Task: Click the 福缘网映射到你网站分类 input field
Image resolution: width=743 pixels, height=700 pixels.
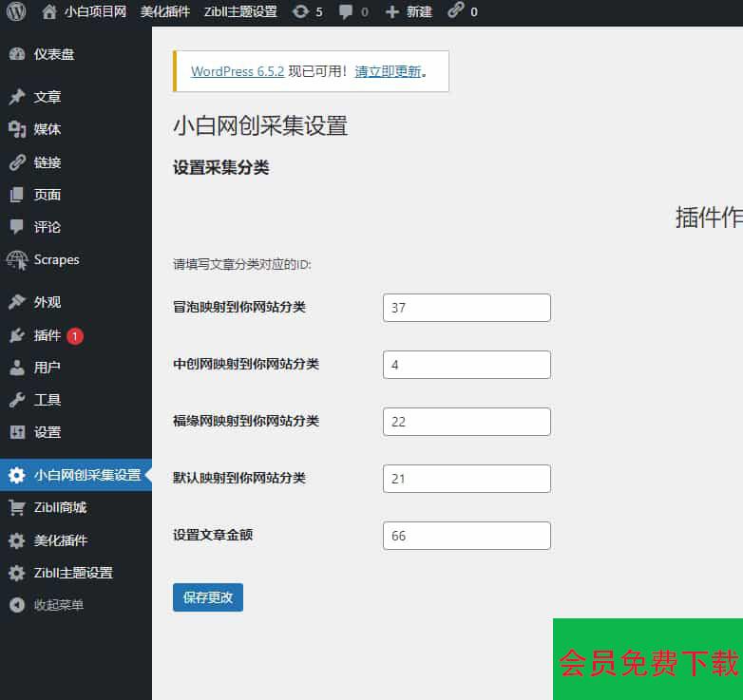Action: (x=467, y=422)
